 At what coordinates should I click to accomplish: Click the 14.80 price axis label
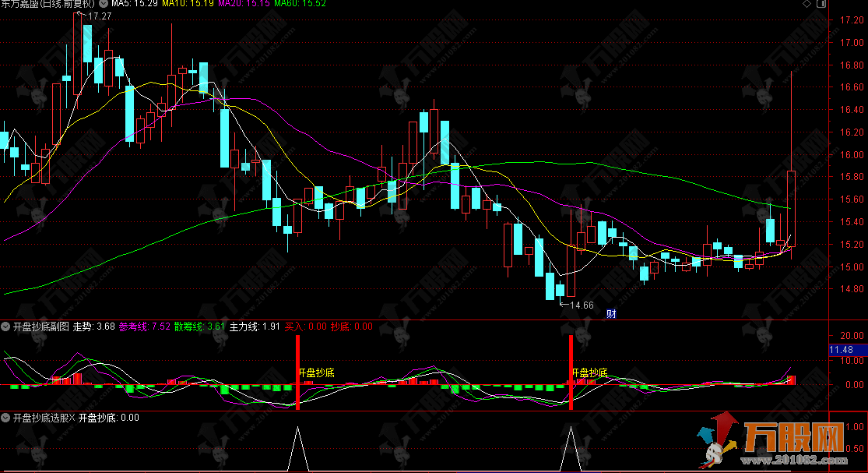(852, 289)
